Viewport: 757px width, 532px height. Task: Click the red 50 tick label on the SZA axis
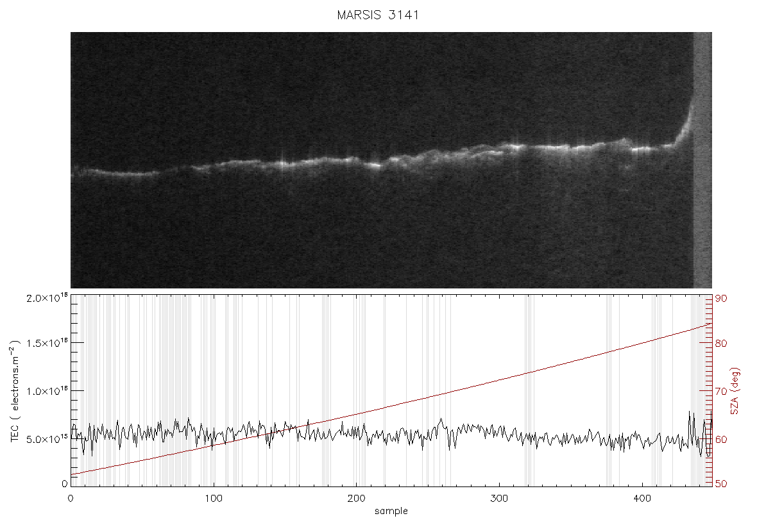pos(721,484)
